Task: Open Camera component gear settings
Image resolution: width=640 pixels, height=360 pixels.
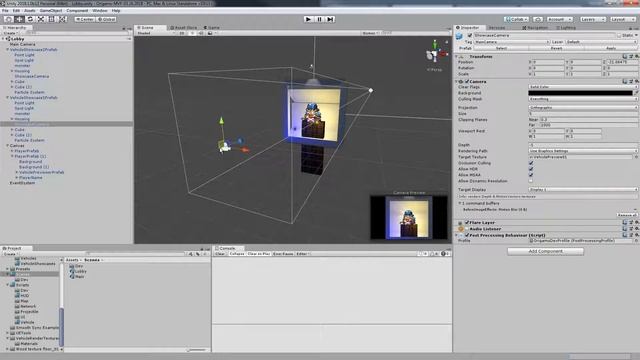Action: tap(636, 81)
